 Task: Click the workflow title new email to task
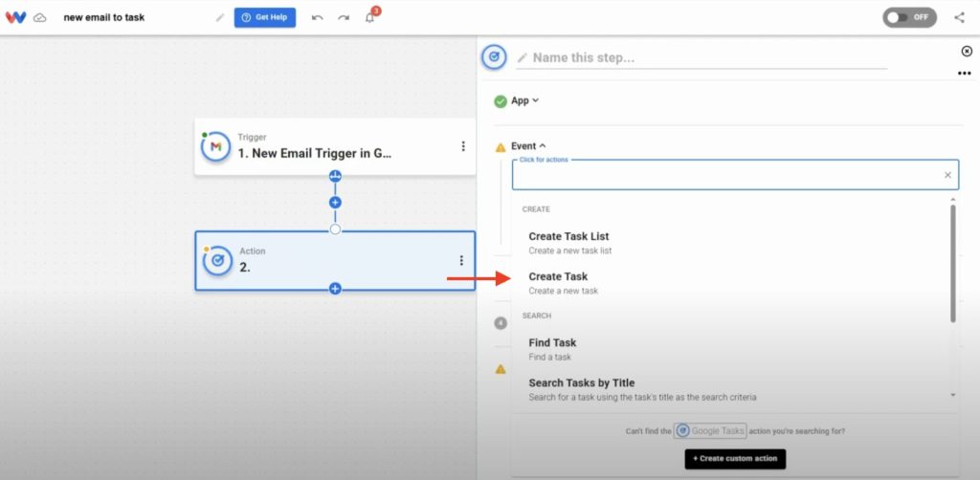tap(103, 17)
